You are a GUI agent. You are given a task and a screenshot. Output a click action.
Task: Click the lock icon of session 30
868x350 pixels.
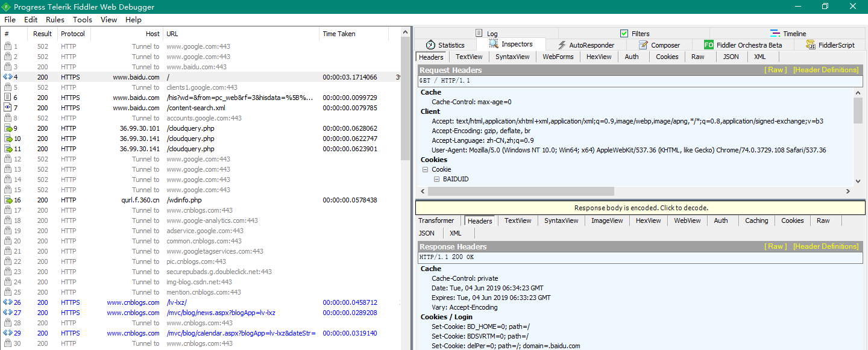click(x=8, y=343)
